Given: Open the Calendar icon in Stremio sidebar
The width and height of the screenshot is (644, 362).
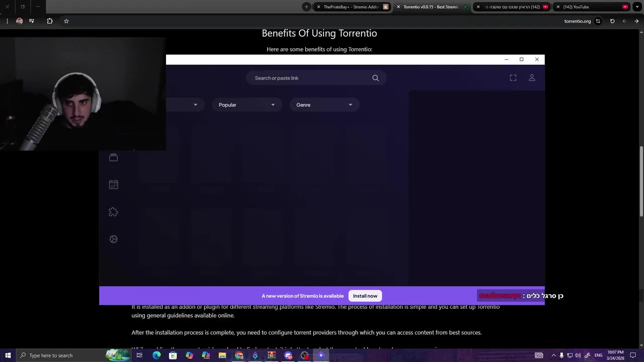Looking at the screenshot, I should coord(114,185).
